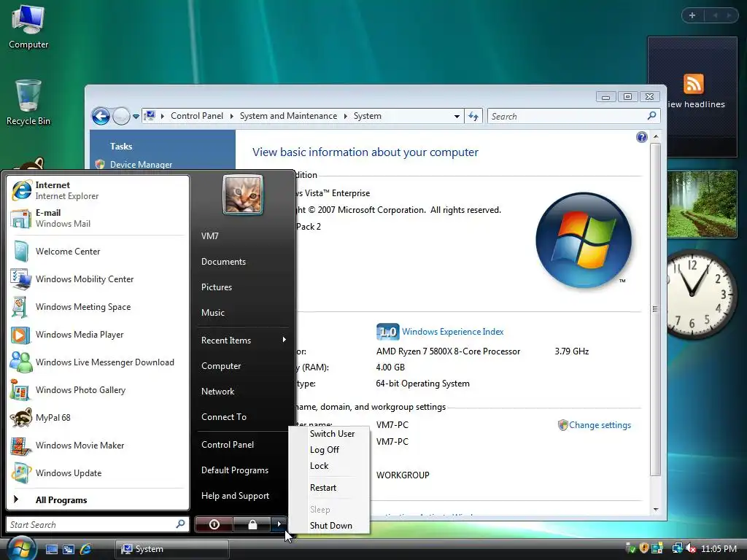Click the Windows Security alert shield tray icon
The image size is (747, 560).
643,548
